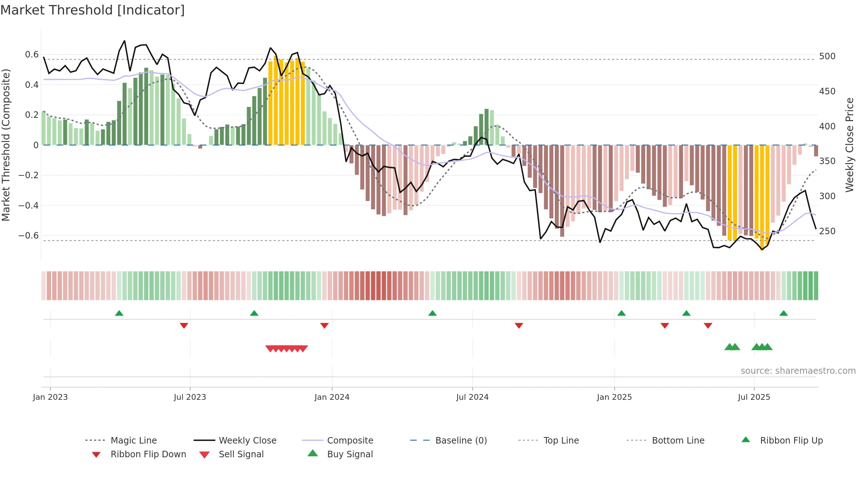
Task: Click the source: sharemaestro.com text
Action: (798, 371)
